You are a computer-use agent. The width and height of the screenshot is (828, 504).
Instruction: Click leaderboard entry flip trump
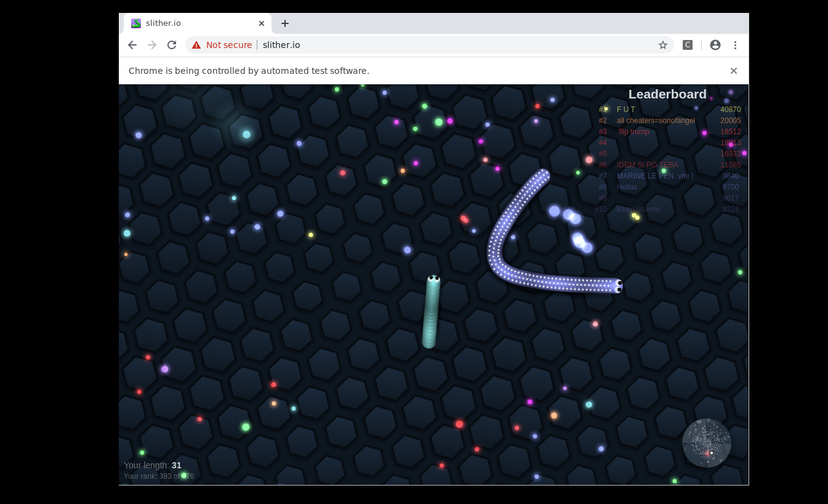click(633, 132)
